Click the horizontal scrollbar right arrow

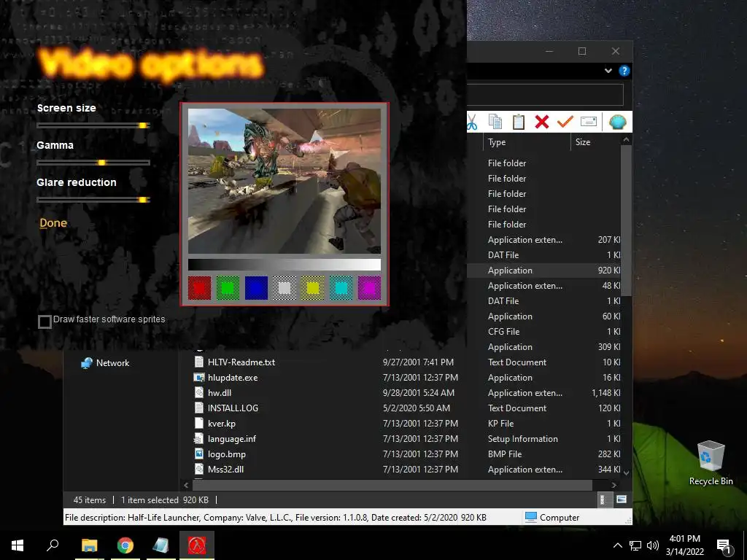tap(614, 485)
